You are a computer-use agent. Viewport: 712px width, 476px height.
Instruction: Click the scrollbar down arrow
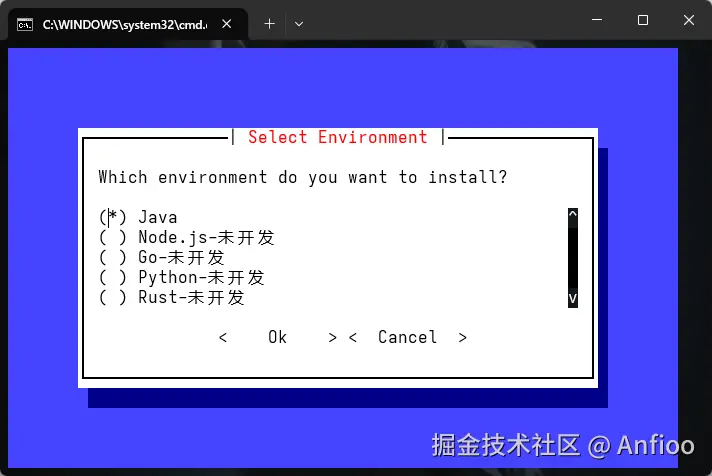click(x=573, y=298)
